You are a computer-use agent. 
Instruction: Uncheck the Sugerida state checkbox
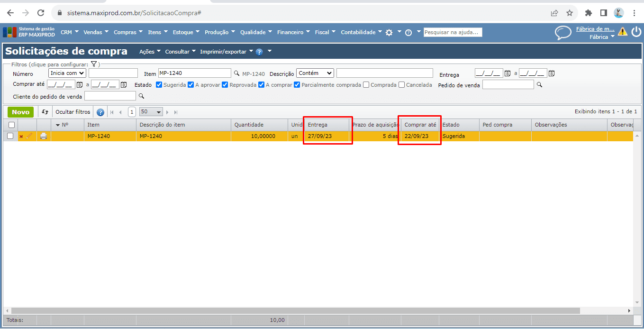pyautogui.click(x=159, y=85)
